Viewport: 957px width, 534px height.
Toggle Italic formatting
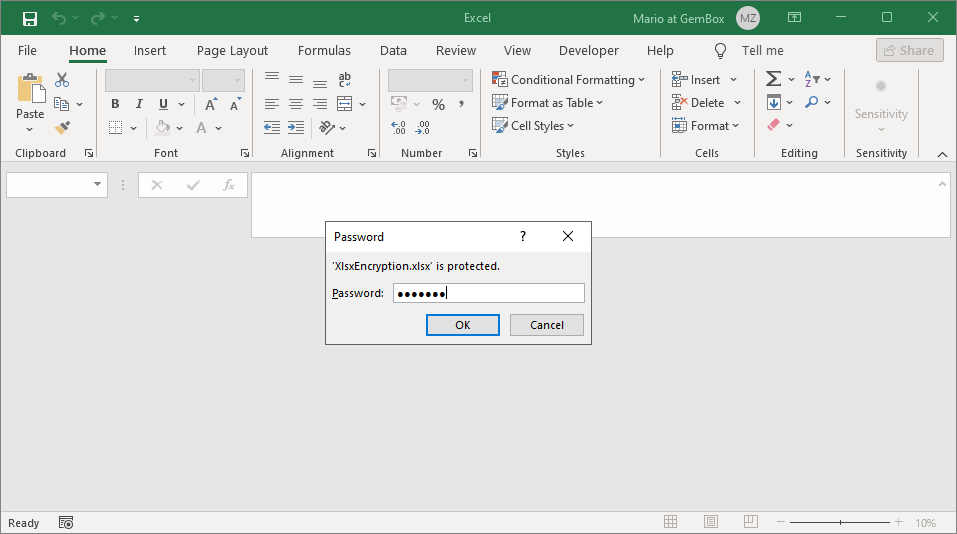point(139,104)
